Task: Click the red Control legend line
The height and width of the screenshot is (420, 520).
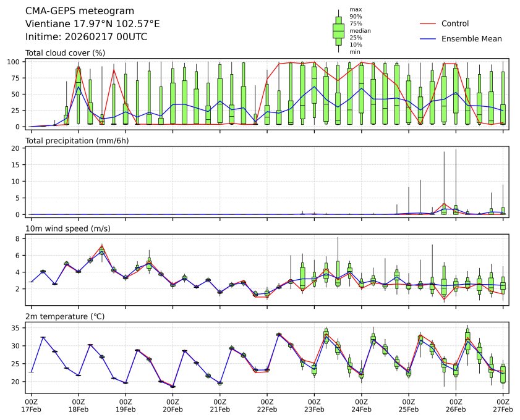Action: 428,23
